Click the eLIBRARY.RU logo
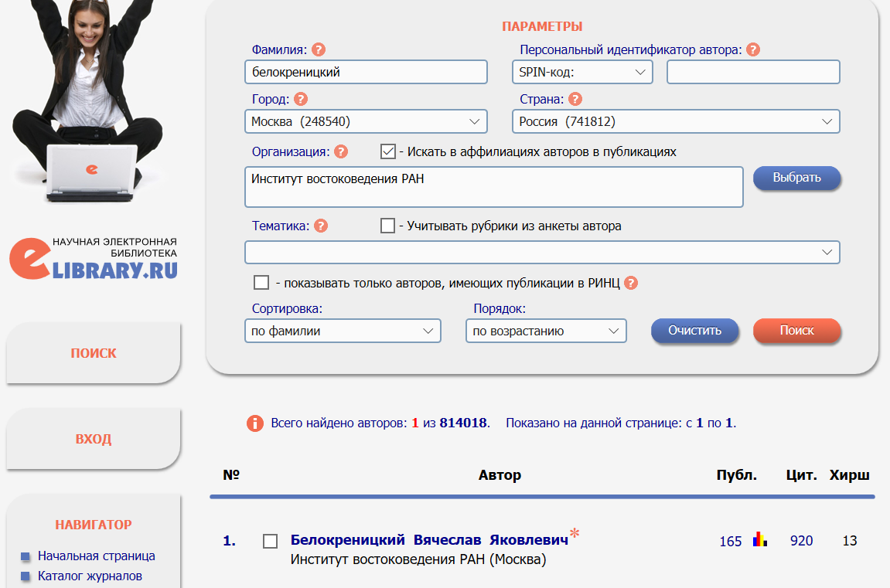 tap(94, 258)
